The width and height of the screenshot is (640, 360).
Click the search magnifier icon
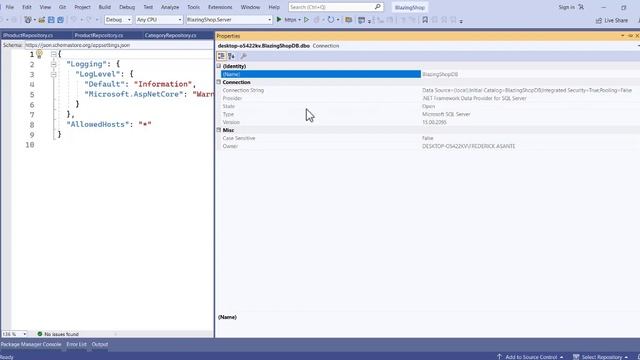[378, 7]
